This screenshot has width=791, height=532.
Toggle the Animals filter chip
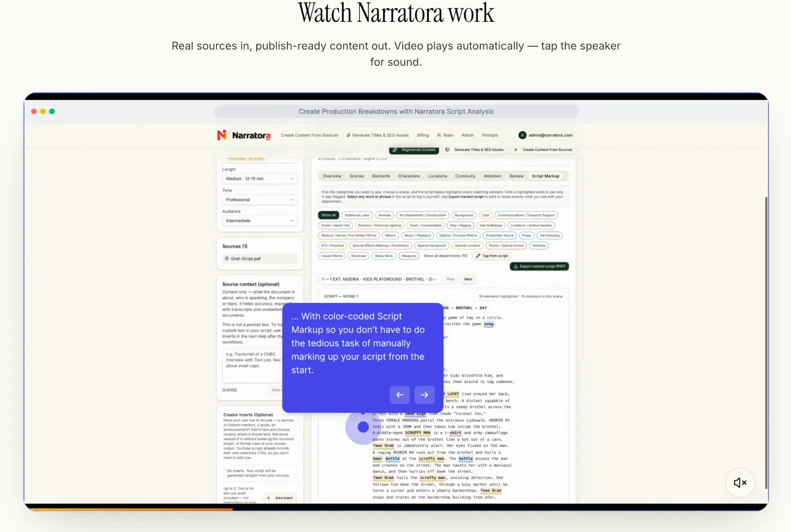(x=385, y=215)
